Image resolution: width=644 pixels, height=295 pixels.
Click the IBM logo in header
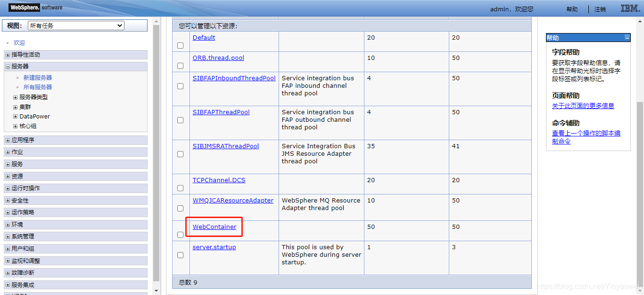point(629,8)
